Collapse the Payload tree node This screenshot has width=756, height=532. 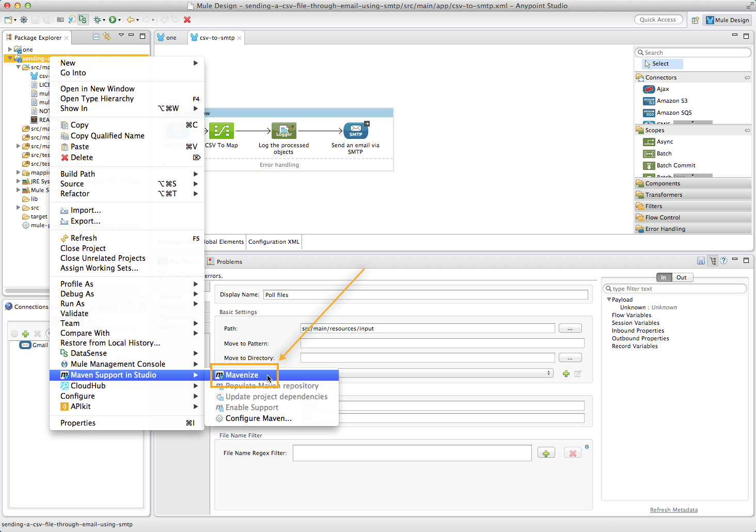pos(609,300)
